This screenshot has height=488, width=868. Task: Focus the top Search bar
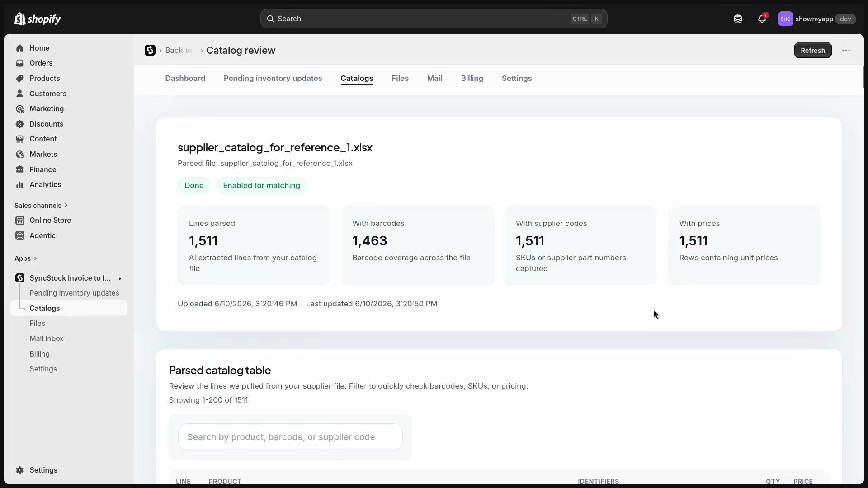[434, 19]
